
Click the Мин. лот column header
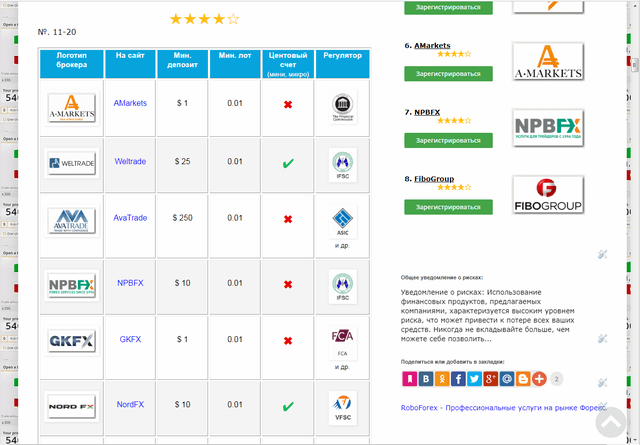[x=235, y=64]
